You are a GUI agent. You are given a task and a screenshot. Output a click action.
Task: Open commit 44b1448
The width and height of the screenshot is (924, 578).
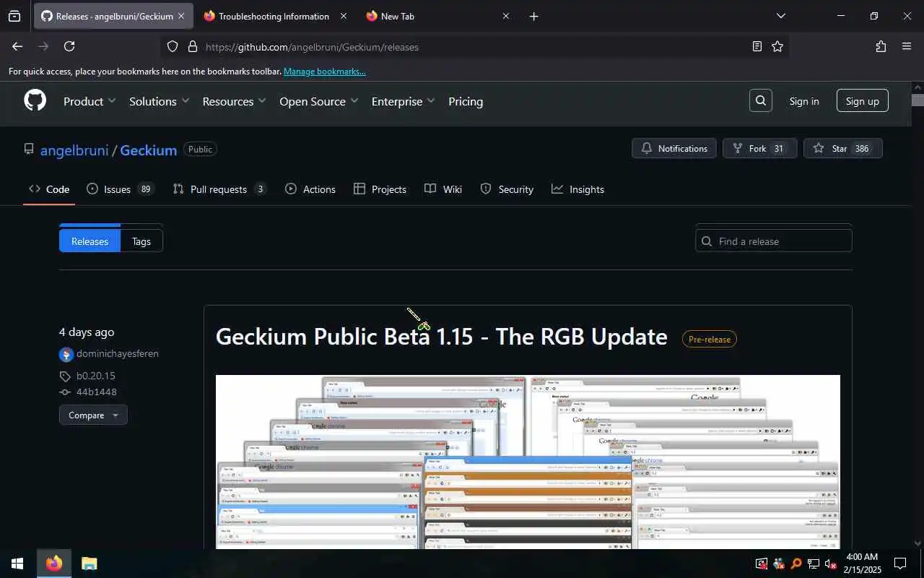97,392
